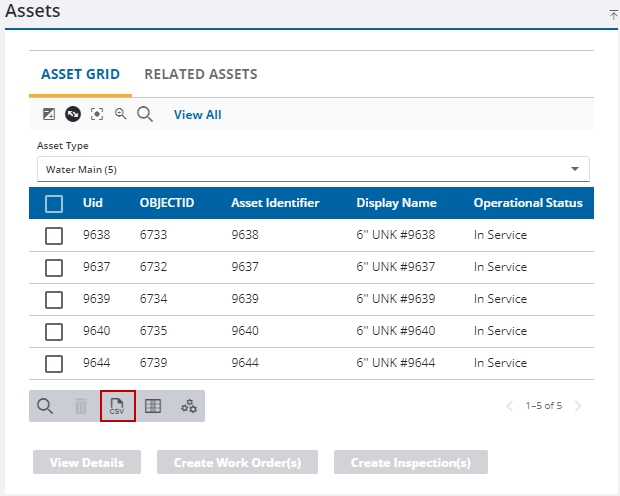This screenshot has height=496, width=620.
Task: Open the Asset Type Water Main dropdown
Action: click(x=313, y=169)
